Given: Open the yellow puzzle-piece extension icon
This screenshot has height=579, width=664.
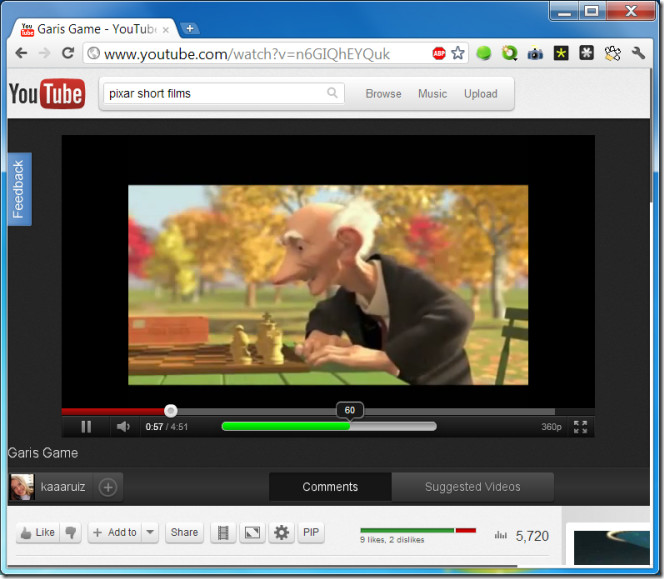Looking at the screenshot, I should point(612,53).
